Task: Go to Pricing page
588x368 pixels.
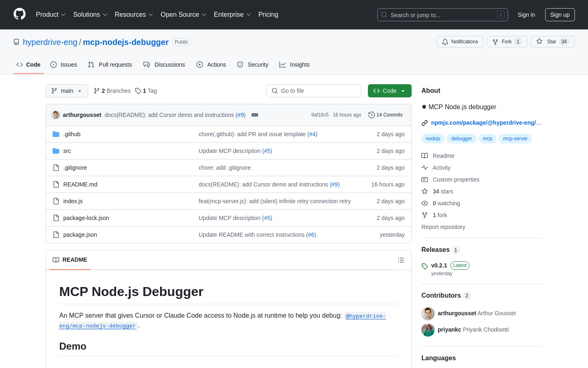Action: (268, 15)
